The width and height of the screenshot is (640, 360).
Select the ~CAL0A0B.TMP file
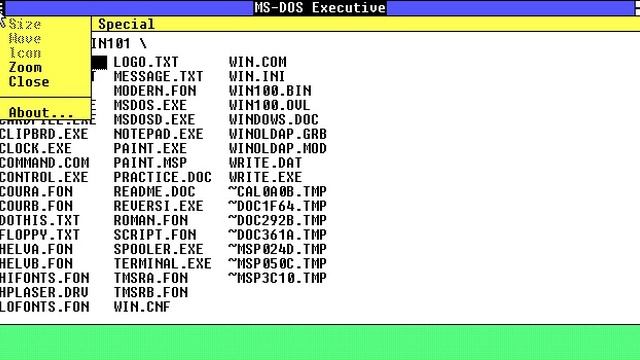(x=278, y=191)
